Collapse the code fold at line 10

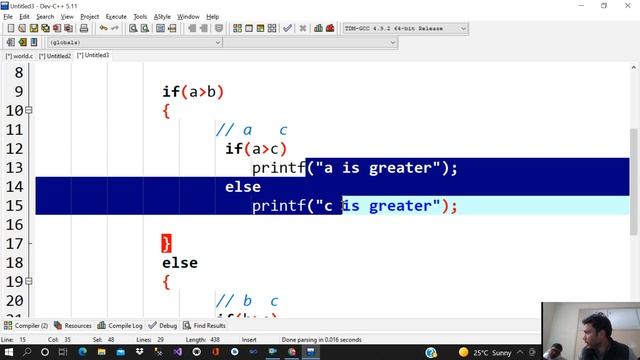(x=29, y=110)
